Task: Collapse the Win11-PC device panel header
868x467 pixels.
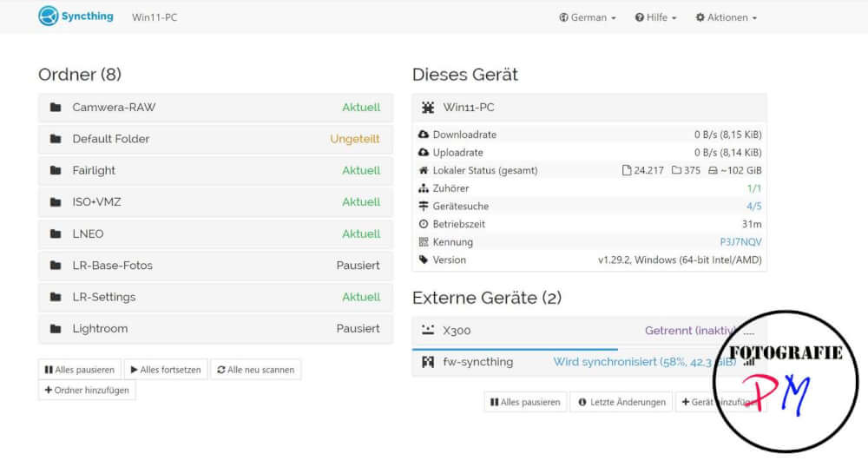Action: pyautogui.click(x=589, y=108)
